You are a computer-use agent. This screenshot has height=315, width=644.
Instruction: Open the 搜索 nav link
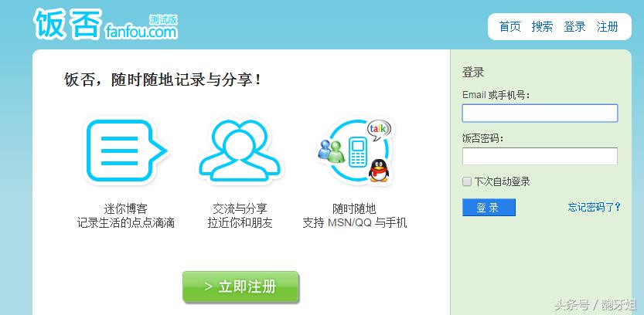[x=542, y=27]
